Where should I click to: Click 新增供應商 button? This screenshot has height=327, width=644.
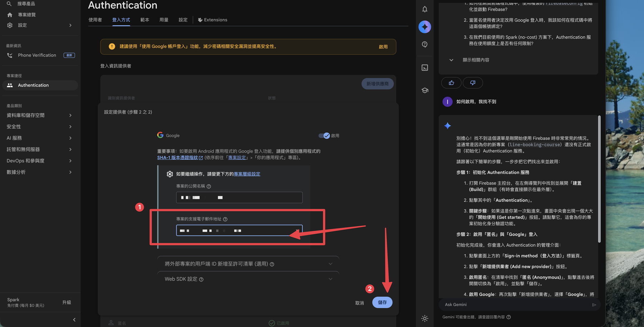pos(377,84)
